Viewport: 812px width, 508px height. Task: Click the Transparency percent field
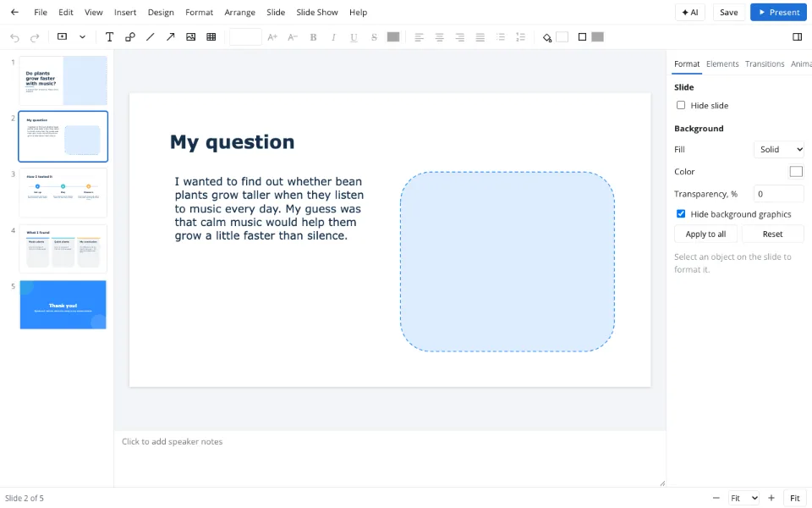[778, 194]
